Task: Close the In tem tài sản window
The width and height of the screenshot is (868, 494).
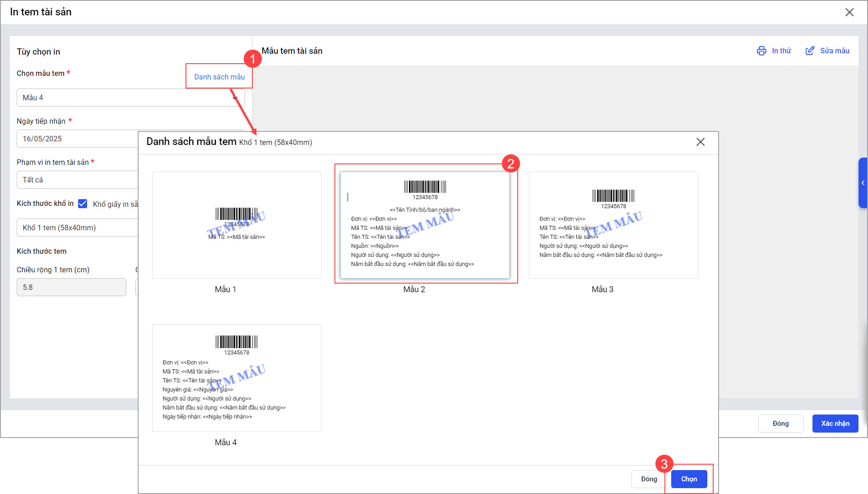Action: (x=849, y=13)
